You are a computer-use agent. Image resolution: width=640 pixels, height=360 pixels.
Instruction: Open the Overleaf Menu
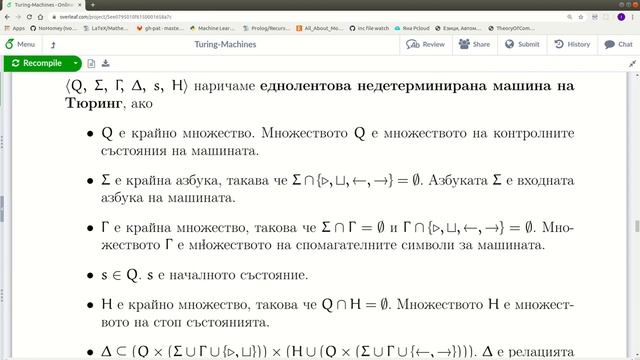click(20, 44)
